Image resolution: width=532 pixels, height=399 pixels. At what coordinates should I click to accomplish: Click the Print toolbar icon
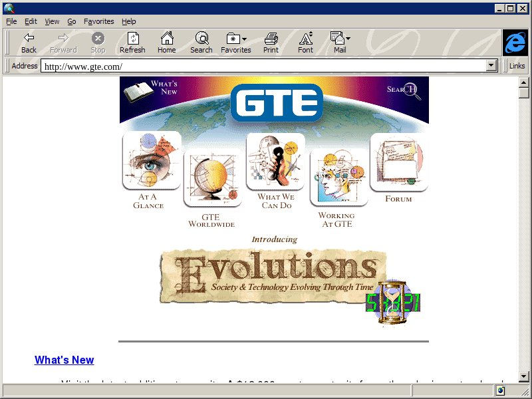point(271,43)
